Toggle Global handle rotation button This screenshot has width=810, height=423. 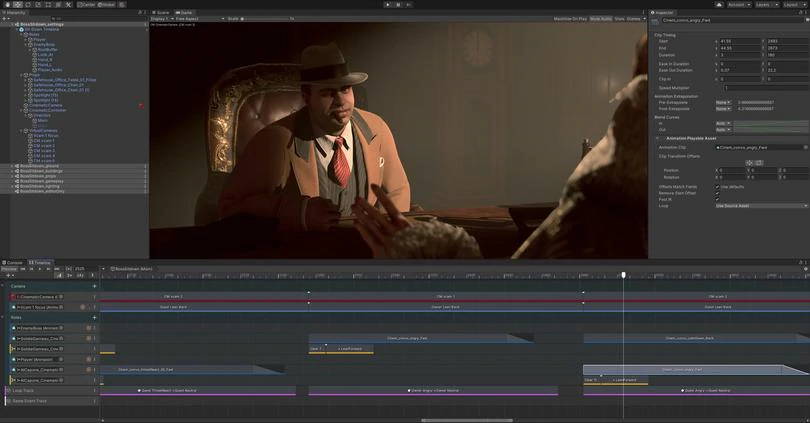click(106, 5)
